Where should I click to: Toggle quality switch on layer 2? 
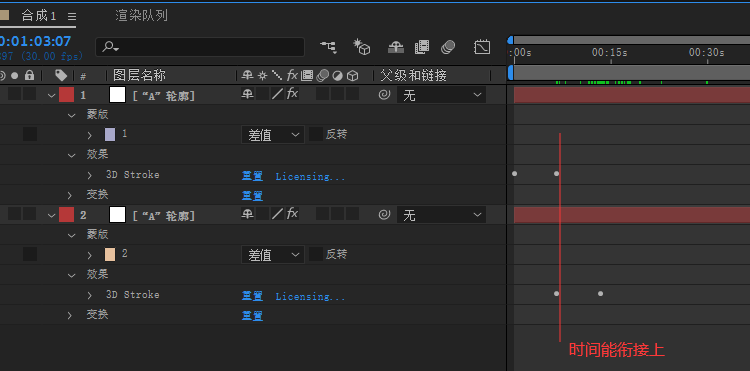pos(277,214)
